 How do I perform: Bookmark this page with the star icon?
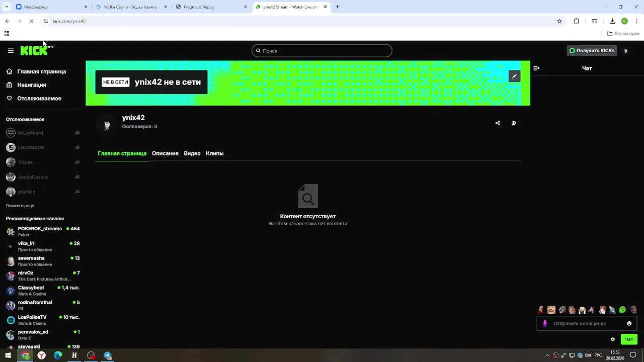pos(559,21)
